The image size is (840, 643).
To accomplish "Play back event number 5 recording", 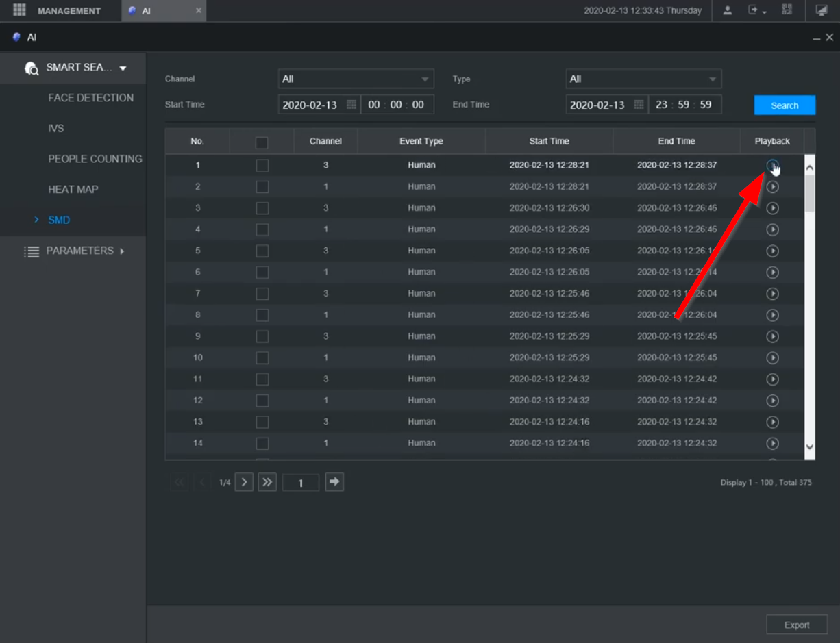I will pyautogui.click(x=772, y=251).
